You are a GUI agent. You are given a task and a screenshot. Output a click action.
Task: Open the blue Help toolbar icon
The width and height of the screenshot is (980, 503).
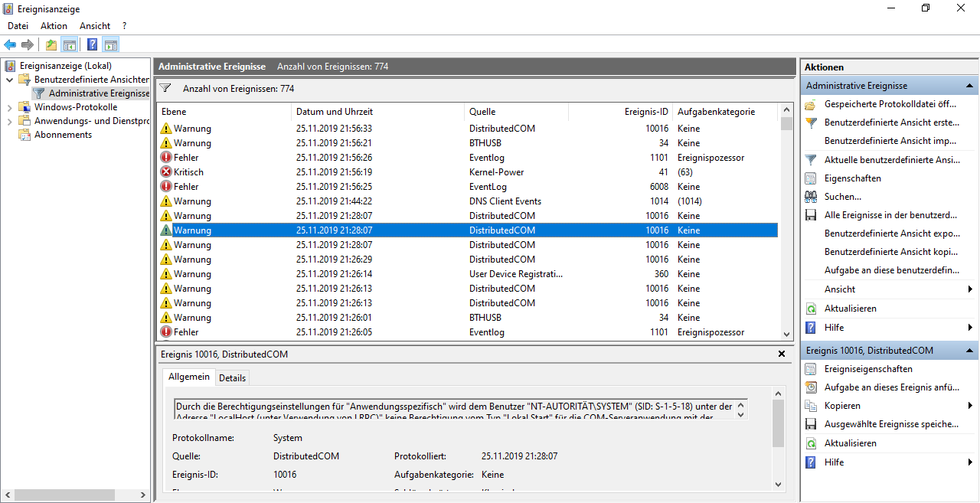point(92,44)
